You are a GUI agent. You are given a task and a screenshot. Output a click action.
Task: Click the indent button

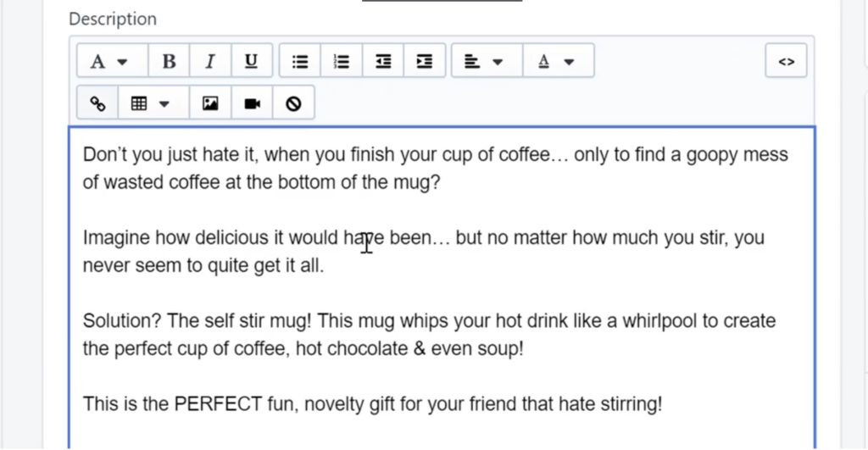(x=425, y=61)
